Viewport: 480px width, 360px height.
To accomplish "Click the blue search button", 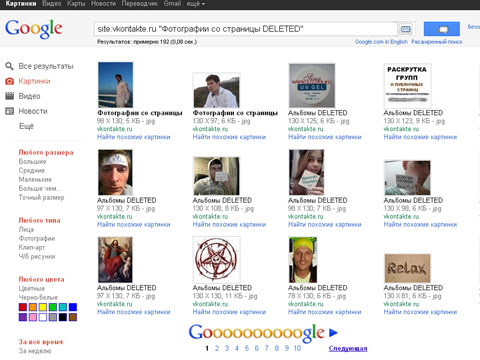I will [442, 29].
